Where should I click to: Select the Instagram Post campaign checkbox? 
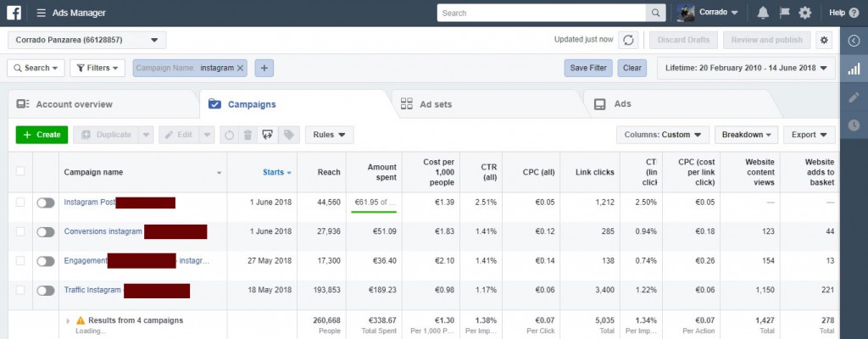pos(20,203)
